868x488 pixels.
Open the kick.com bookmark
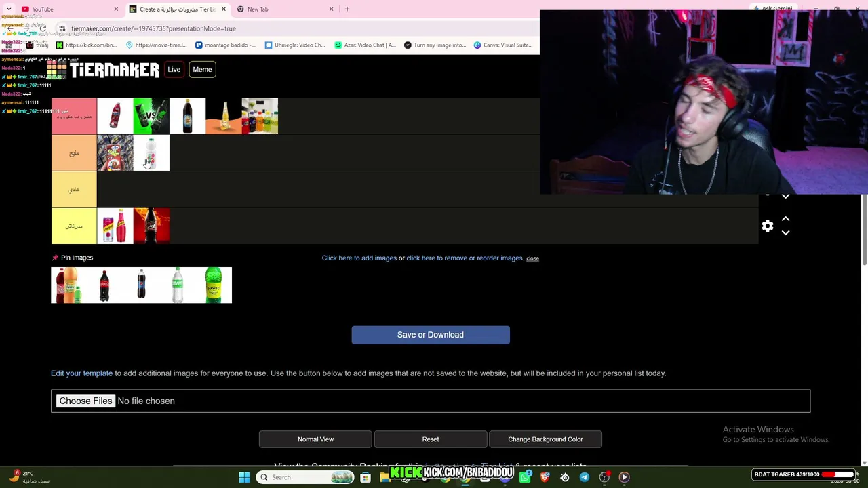tap(87, 45)
